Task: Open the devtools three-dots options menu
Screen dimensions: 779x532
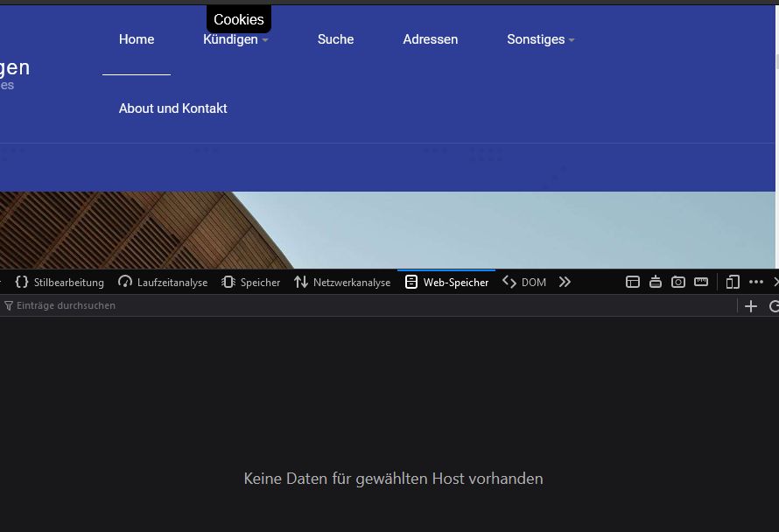Action: coord(756,282)
